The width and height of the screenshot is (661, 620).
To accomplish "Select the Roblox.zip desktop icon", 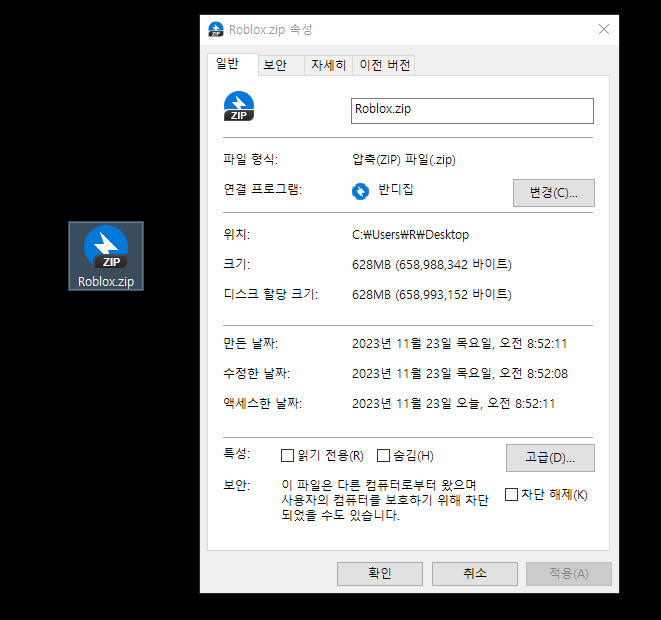I will coord(106,256).
